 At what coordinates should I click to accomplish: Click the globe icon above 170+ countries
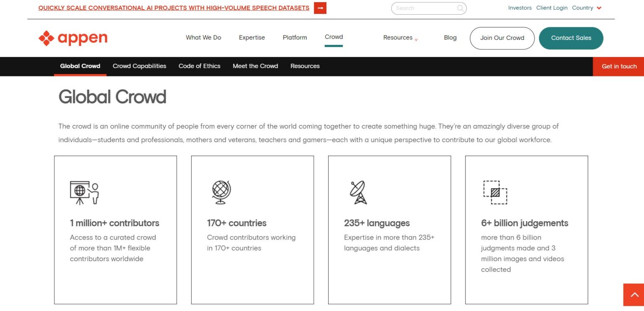coord(221,192)
